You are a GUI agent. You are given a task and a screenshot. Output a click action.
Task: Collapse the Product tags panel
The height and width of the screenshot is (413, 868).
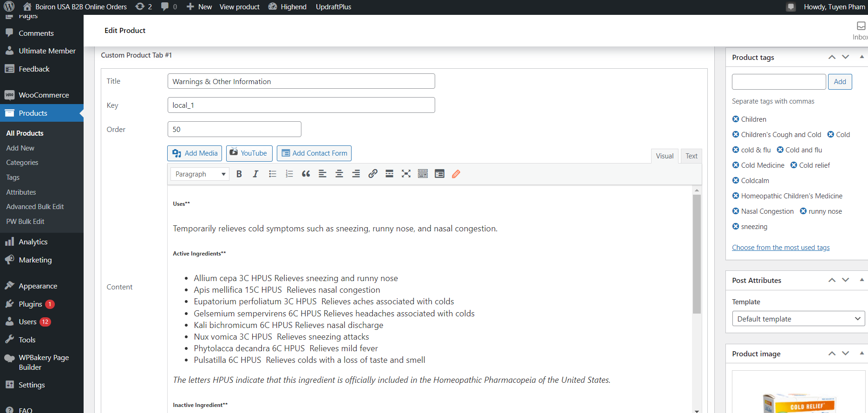pos(861,57)
